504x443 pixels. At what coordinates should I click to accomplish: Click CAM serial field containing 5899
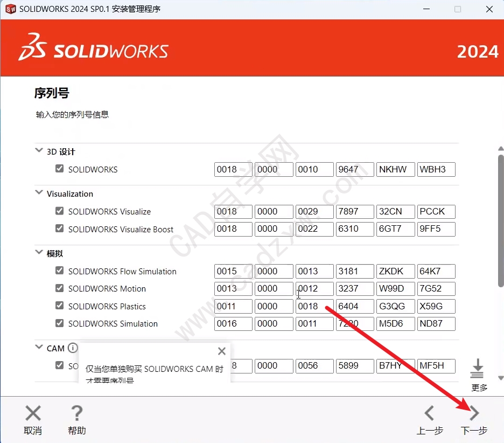coord(355,366)
